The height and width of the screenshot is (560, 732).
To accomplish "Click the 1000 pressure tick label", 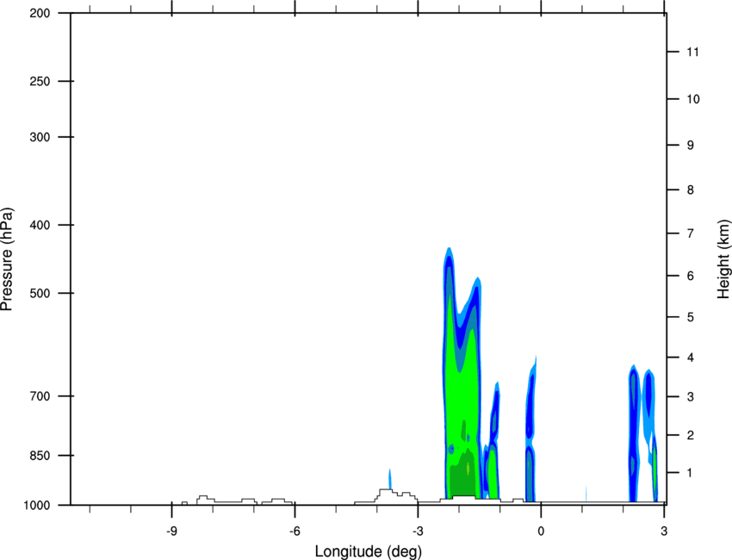I will pyautogui.click(x=37, y=506).
